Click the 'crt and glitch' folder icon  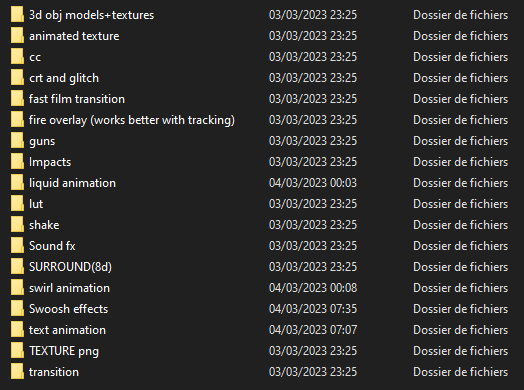(x=17, y=78)
